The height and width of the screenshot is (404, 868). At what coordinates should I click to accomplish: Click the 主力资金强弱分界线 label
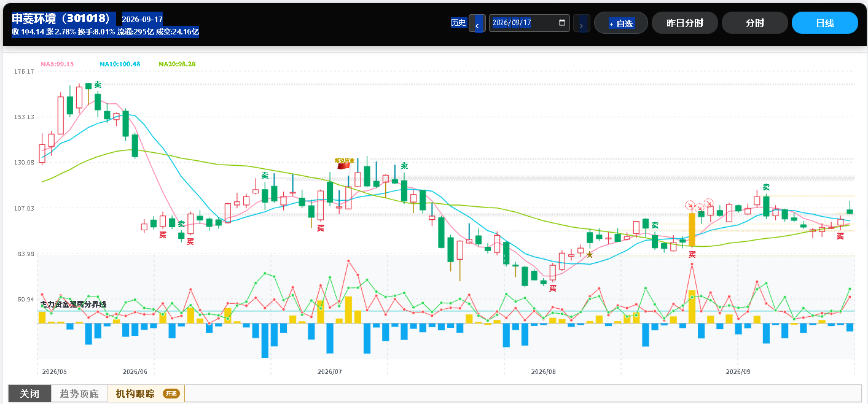[x=73, y=304]
